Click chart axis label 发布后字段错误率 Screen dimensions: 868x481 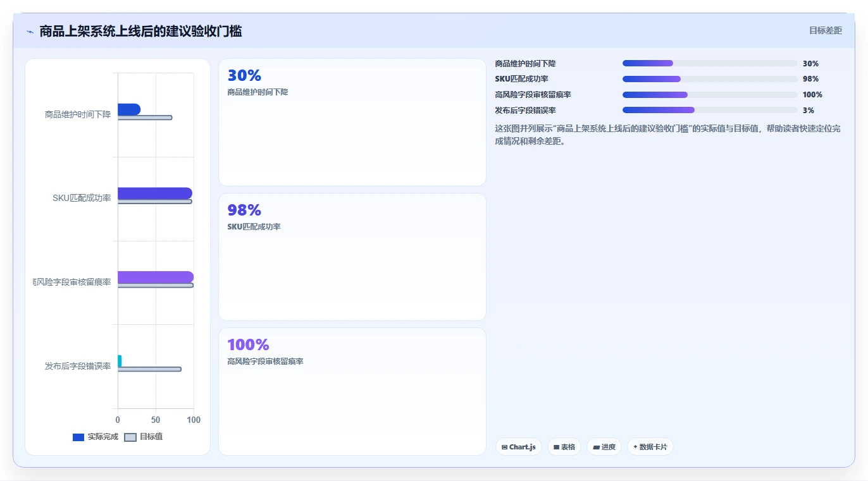click(x=78, y=366)
